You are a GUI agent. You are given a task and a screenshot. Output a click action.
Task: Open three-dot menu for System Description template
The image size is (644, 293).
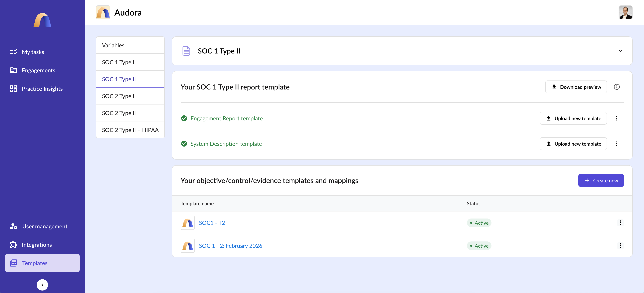(616, 144)
